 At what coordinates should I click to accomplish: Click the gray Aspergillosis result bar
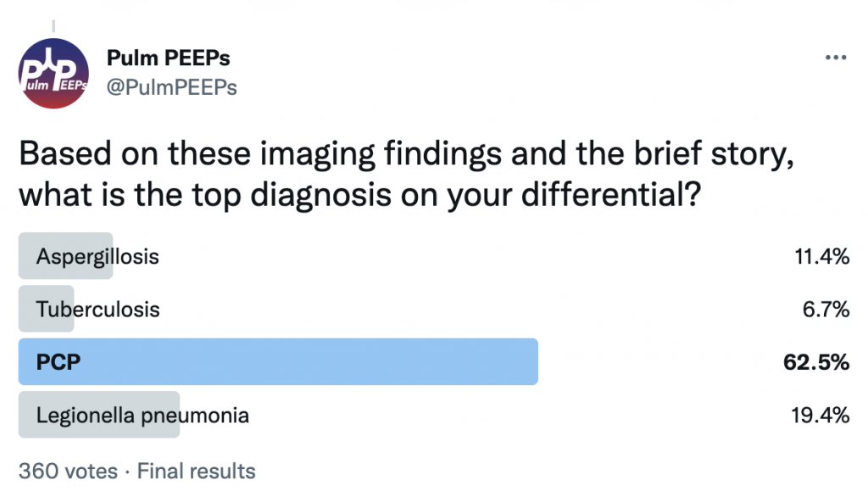pyautogui.click(x=66, y=256)
